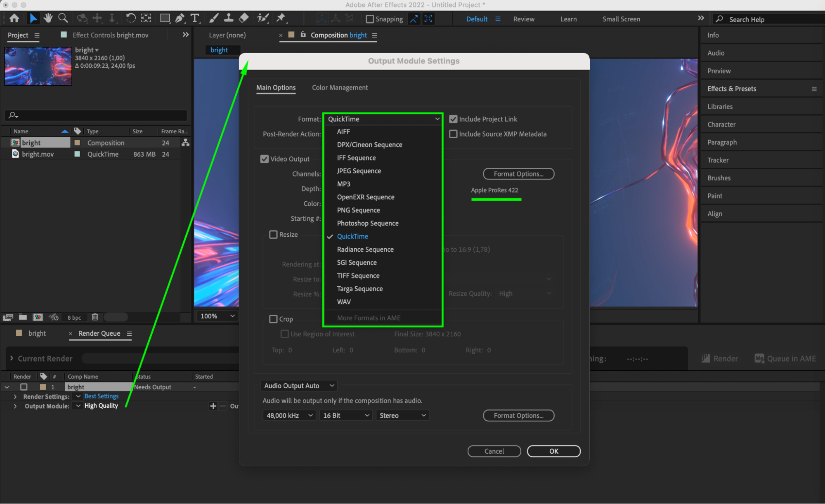
Task: Click the video Format Options button
Action: (518, 174)
